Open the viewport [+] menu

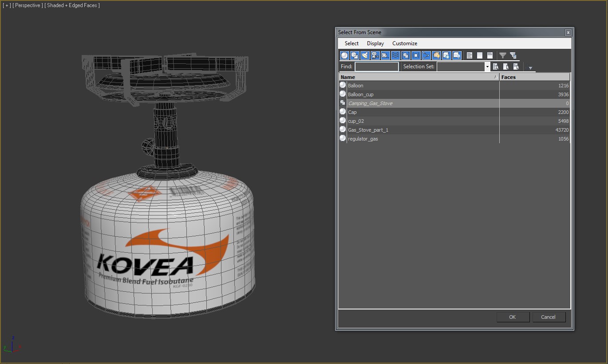[7, 5]
